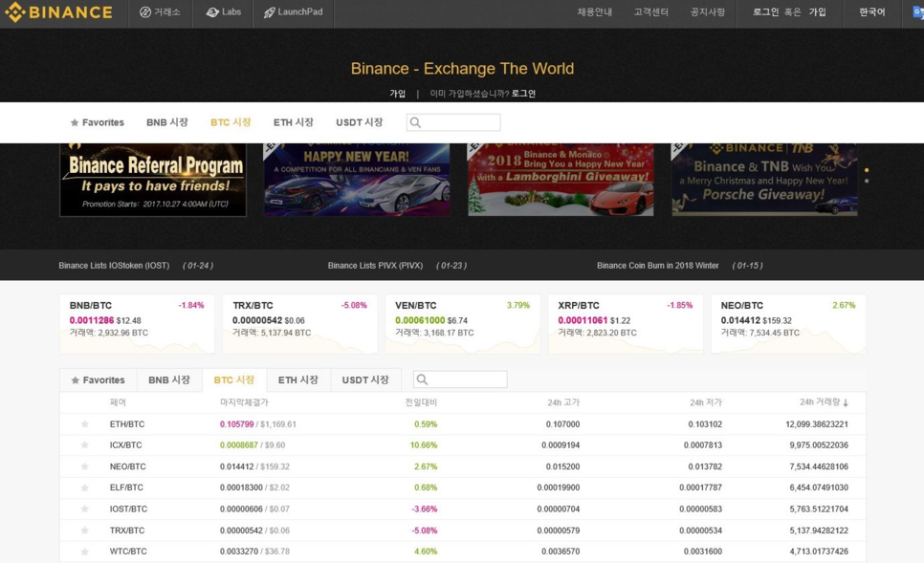Click the Binance logo

pos(58,12)
